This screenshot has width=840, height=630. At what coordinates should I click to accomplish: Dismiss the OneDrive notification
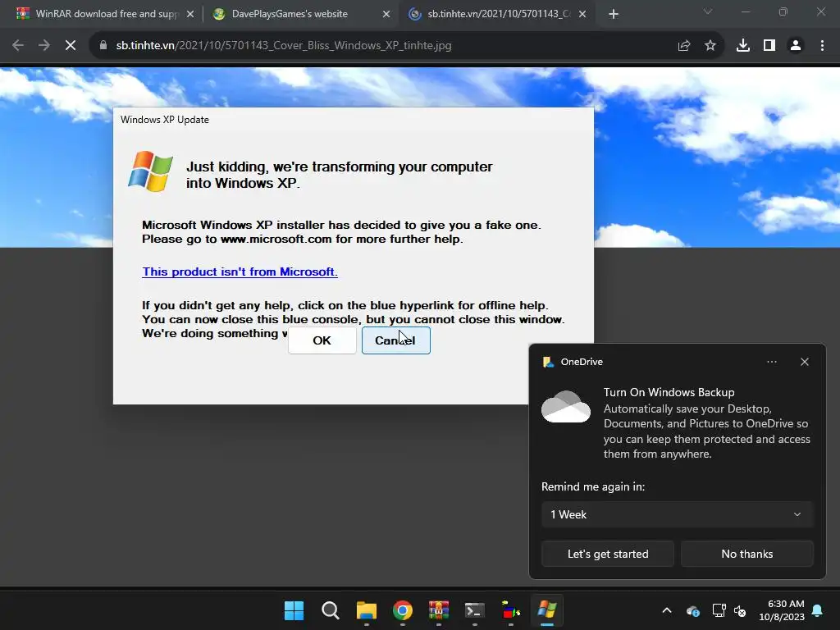[805, 362]
